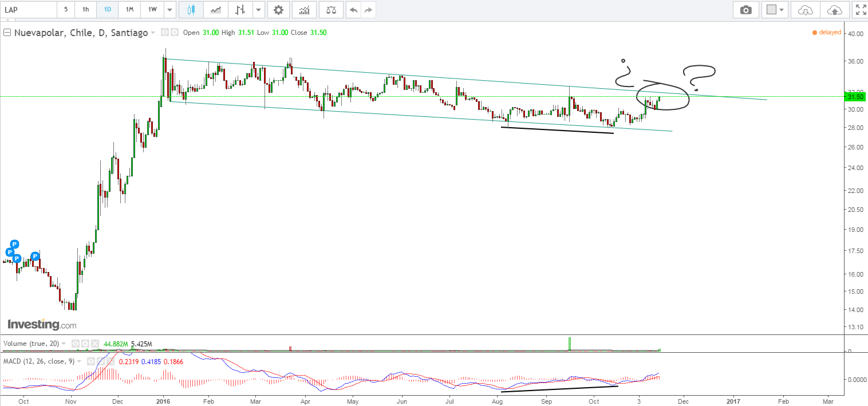The width and height of the screenshot is (868, 406).
Task: Switch to the 1h interval
Action: click(85, 10)
